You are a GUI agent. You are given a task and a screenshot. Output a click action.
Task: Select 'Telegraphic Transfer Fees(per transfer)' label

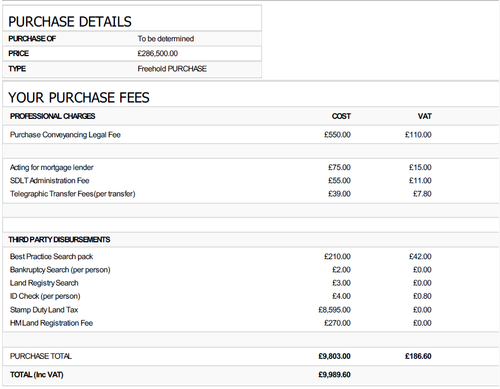point(73,194)
